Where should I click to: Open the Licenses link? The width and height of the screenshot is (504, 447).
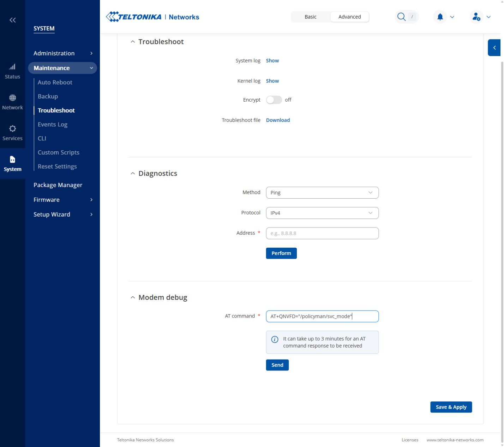pos(410,440)
